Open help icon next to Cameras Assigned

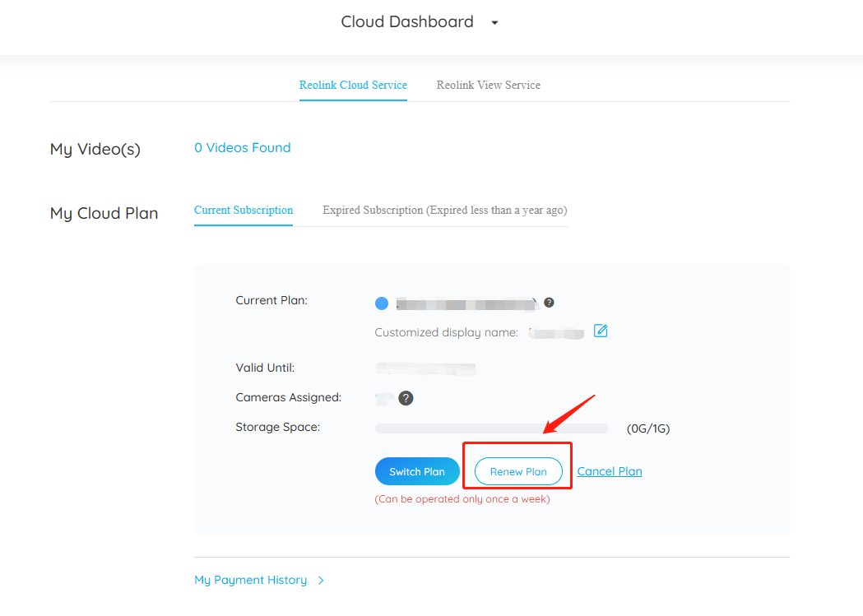click(x=406, y=398)
